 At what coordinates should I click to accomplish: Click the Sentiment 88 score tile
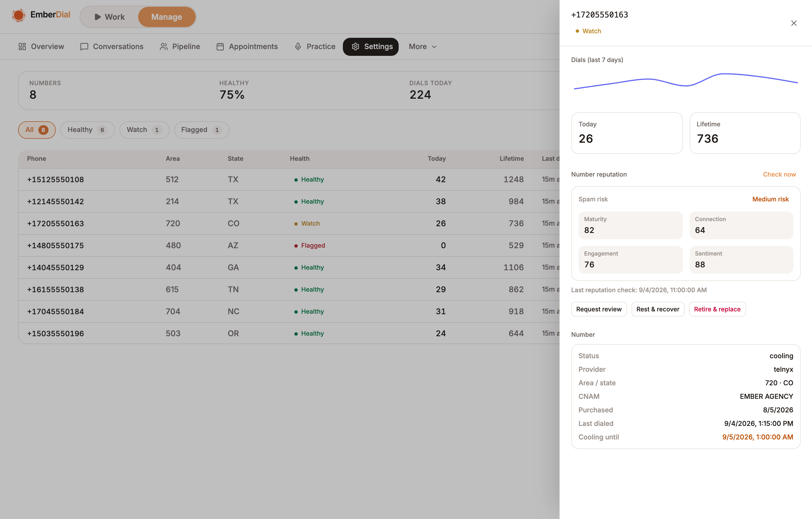(x=741, y=260)
